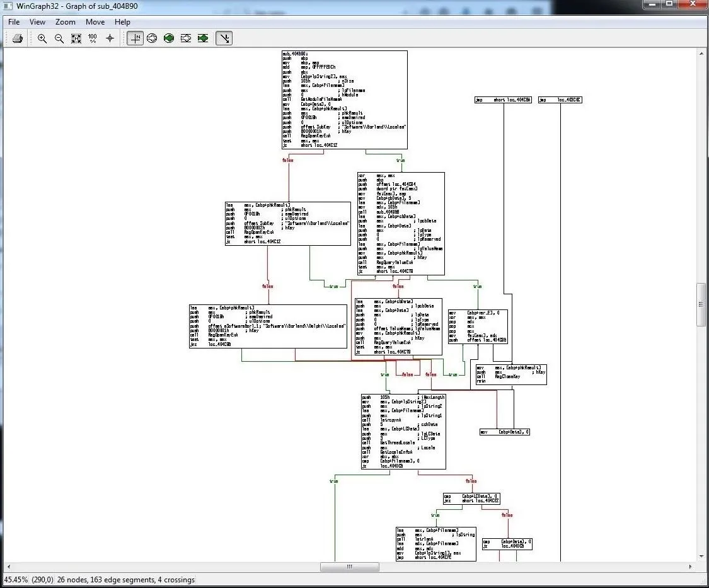The width and height of the screenshot is (709, 588).
Task: Open the Move menu
Action: coord(95,21)
